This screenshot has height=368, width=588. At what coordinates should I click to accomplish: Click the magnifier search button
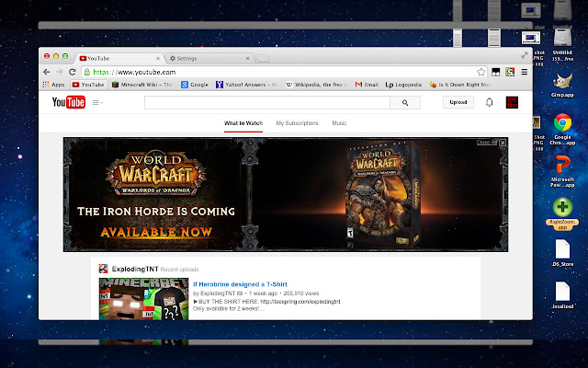[x=405, y=102]
